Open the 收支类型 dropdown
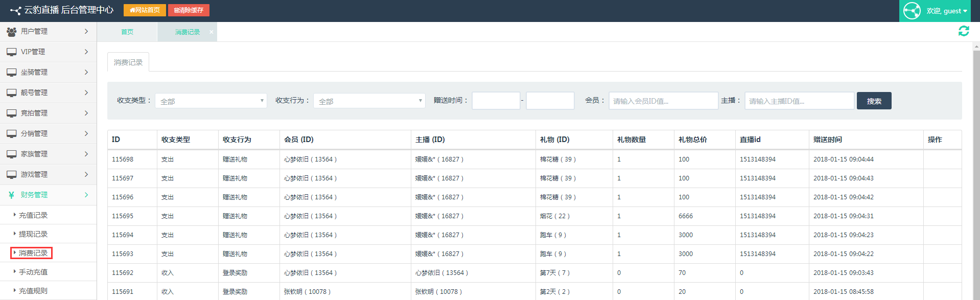The height and width of the screenshot is (300, 980). click(x=211, y=101)
